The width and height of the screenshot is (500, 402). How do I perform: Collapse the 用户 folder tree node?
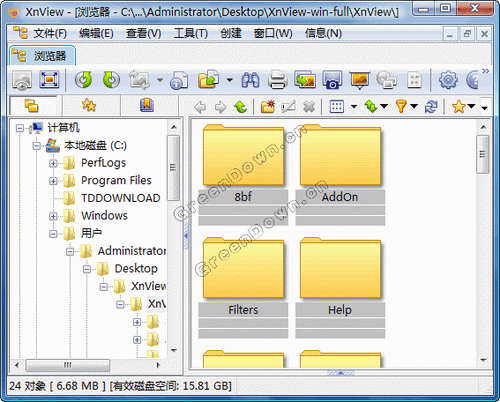[x=53, y=234]
